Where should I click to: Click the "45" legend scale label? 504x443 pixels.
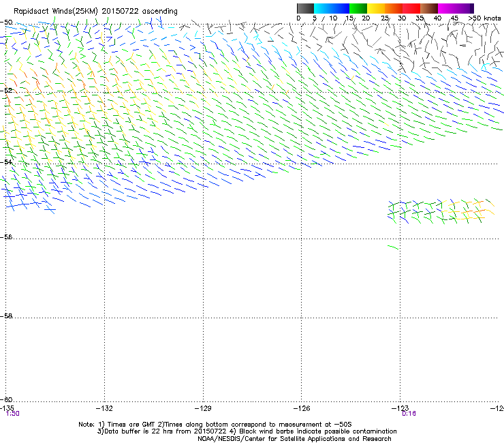click(454, 18)
